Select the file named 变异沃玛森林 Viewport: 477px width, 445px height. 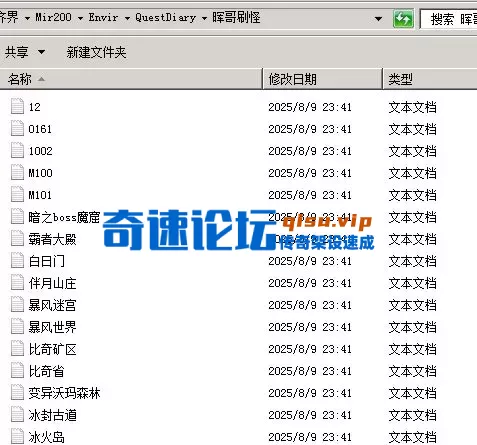pos(64,393)
